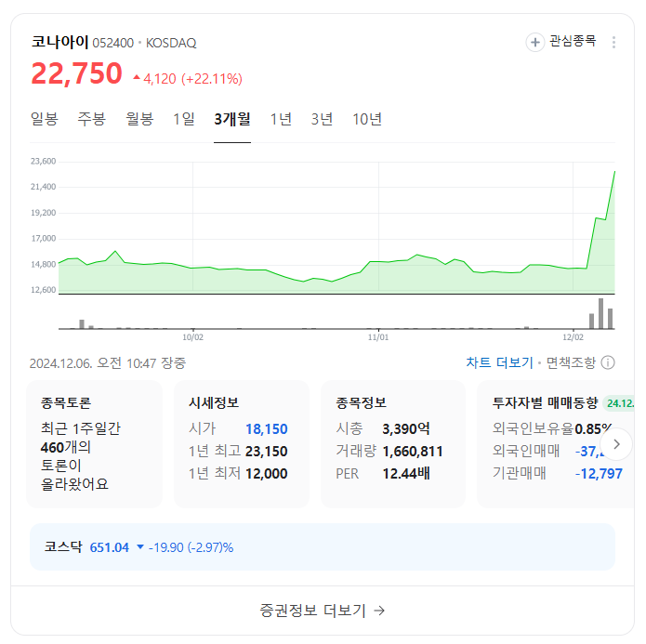
Task: Click the 외국인보유율 value 0.85%
Action: coord(593,429)
